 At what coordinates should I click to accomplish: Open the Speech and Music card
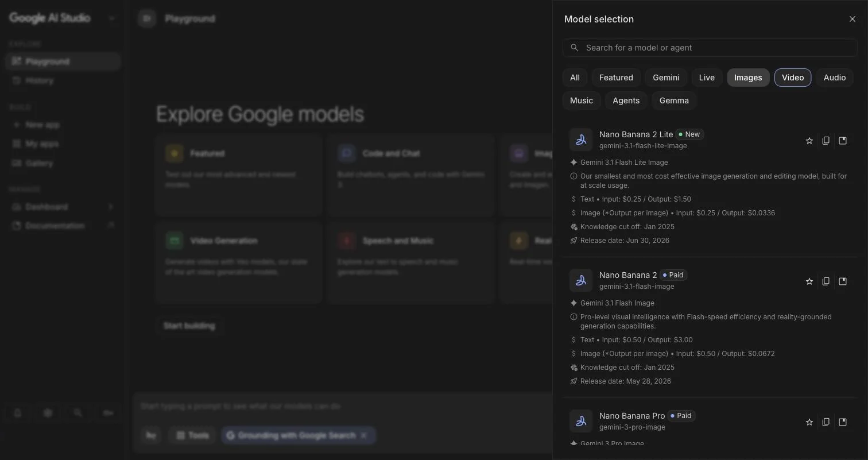click(x=411, y=262)
